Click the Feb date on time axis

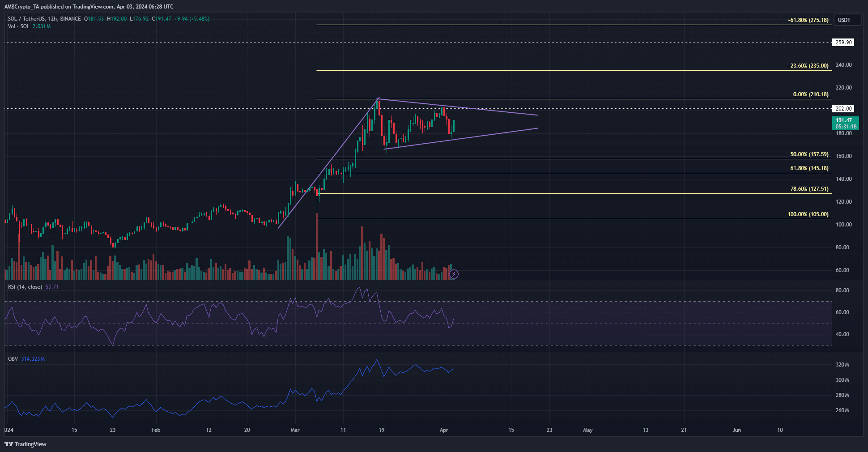pos(156,430)
